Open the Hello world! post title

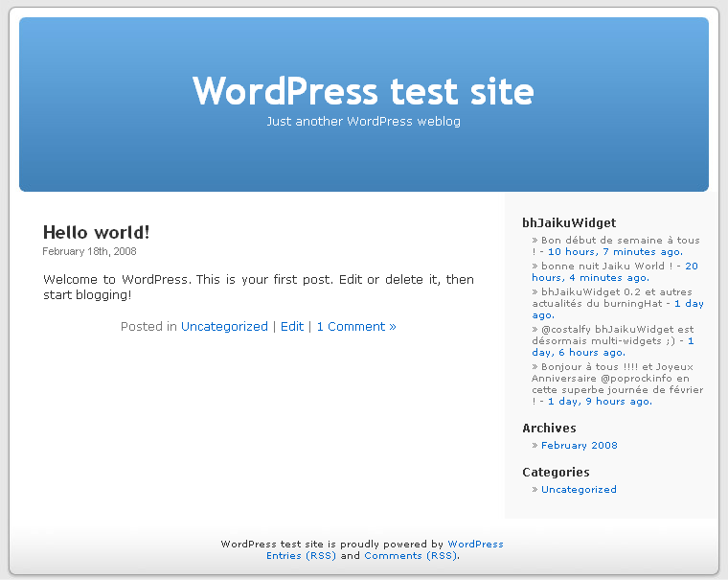pyautogui.click(x=96, y=232)
